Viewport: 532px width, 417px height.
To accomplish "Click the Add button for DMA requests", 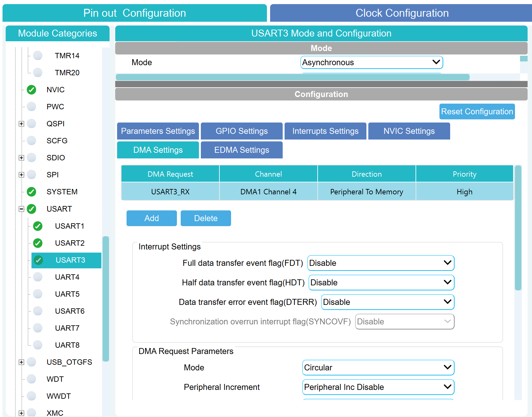I will (x=152, y=218).
